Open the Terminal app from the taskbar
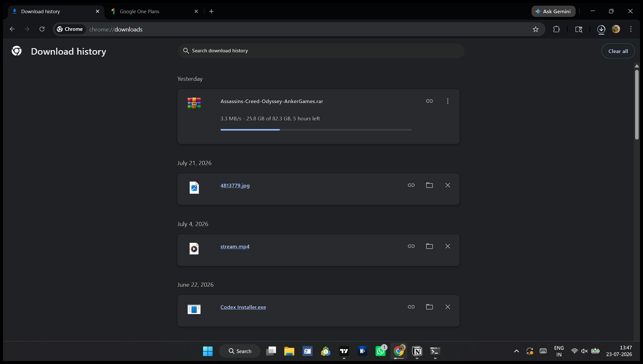 [x=435, y=351]
